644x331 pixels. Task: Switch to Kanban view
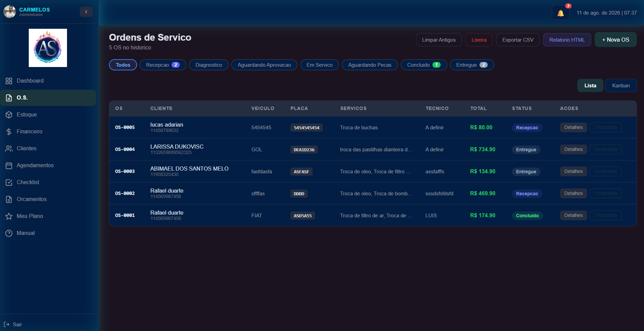(621, 86)
